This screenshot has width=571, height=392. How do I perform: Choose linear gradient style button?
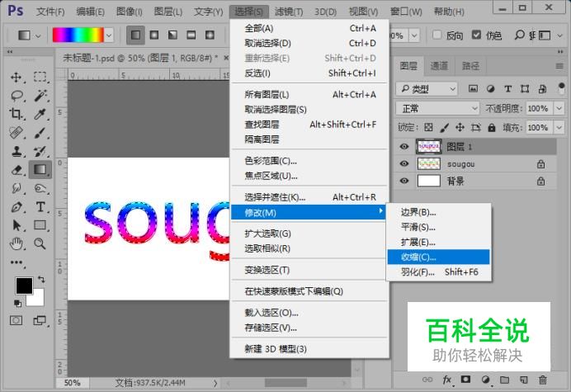(136, 35)
